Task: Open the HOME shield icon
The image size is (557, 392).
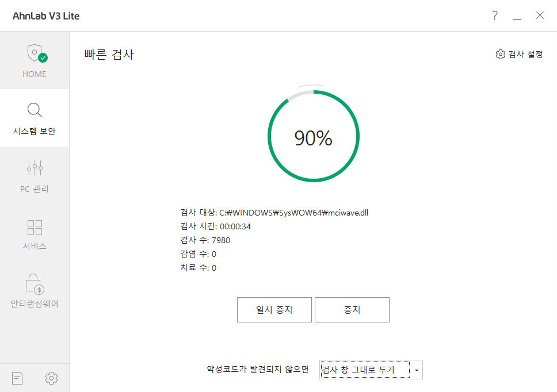Action: pyautogui.click(x=37, y=53)
